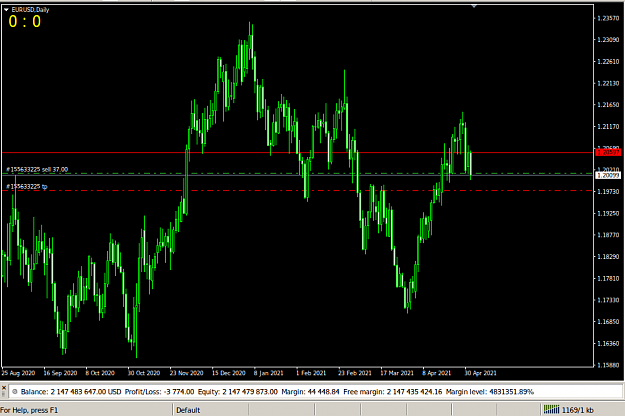This screenshot has width=625, height=416.
Task: Click the 1.15880 price axis label
Action: tap(609, 365)
